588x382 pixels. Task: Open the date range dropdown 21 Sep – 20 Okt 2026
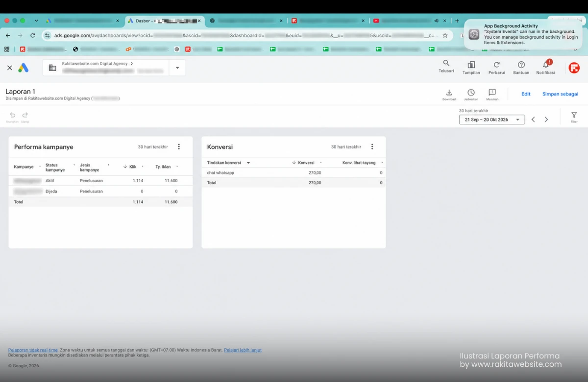(x=491, y=119)
